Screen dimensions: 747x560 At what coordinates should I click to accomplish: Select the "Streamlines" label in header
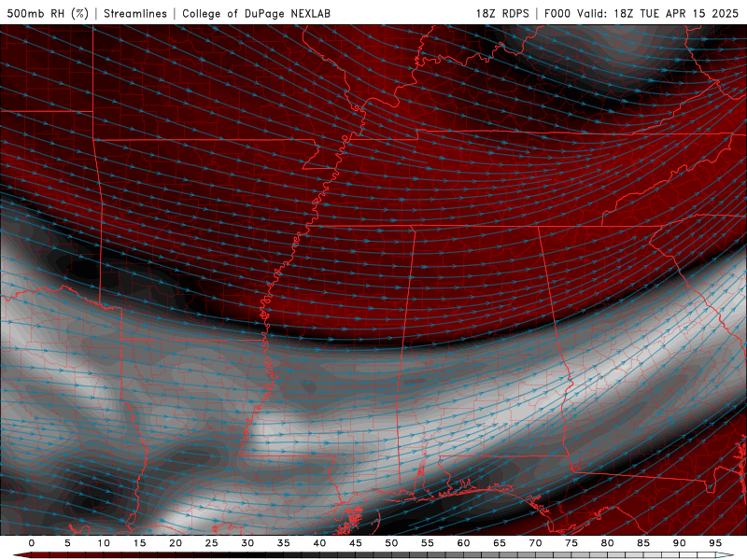tap(135, 13)
